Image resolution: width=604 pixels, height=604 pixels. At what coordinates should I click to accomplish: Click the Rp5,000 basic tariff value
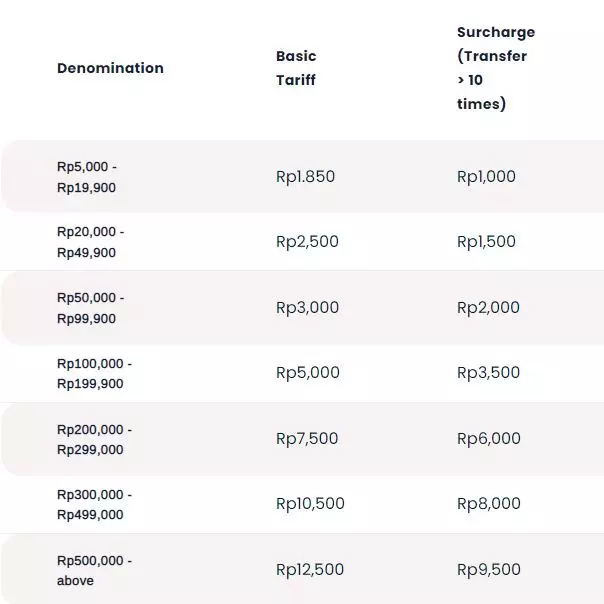tap(307, 373)
